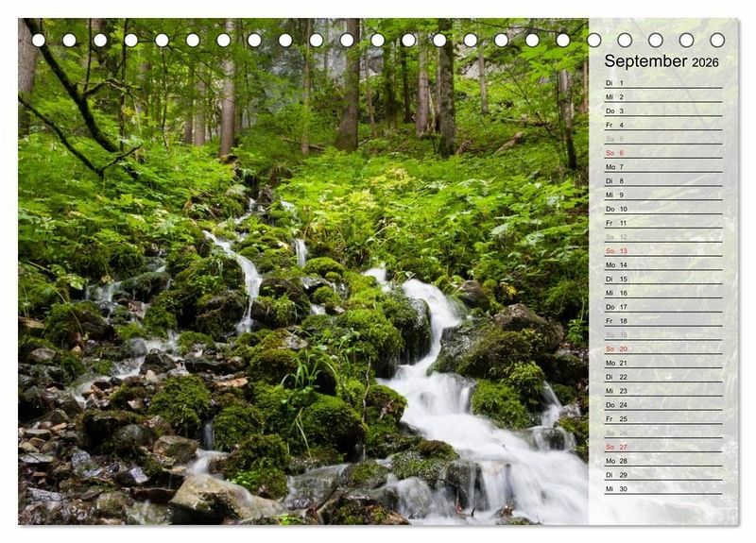Select Sunday So 6 highlighted row
756x543 pixels.
pyautogui.click(x=662, y=153)
